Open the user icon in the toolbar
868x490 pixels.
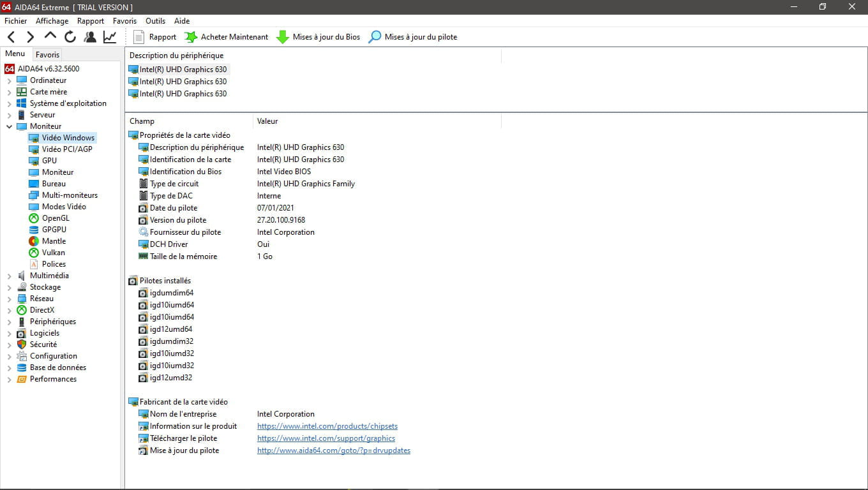point(90,37)
